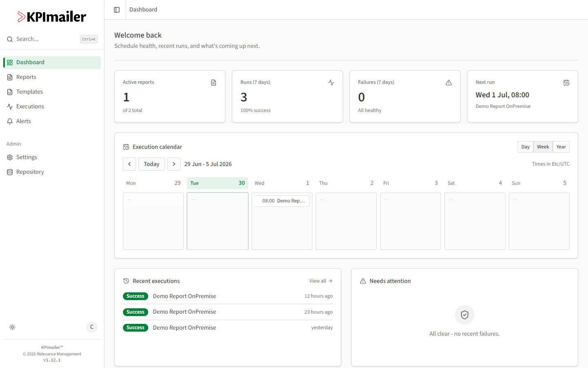Click the Execution calendar header icon
This screenshot has width=588, height=368.
126,147
